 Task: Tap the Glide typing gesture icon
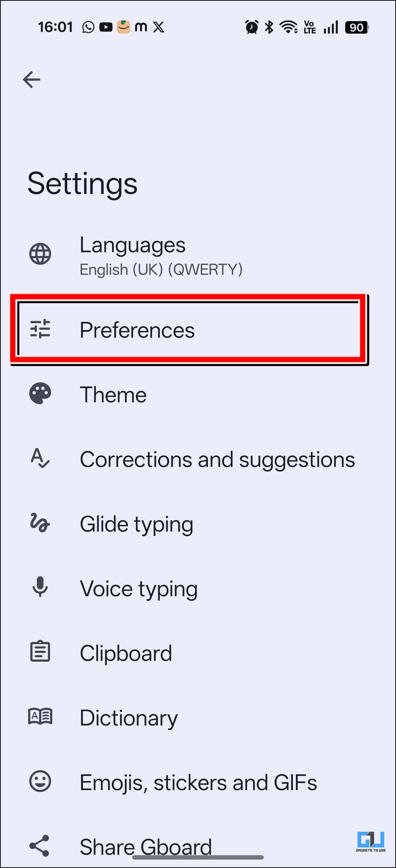coord(40,523)
